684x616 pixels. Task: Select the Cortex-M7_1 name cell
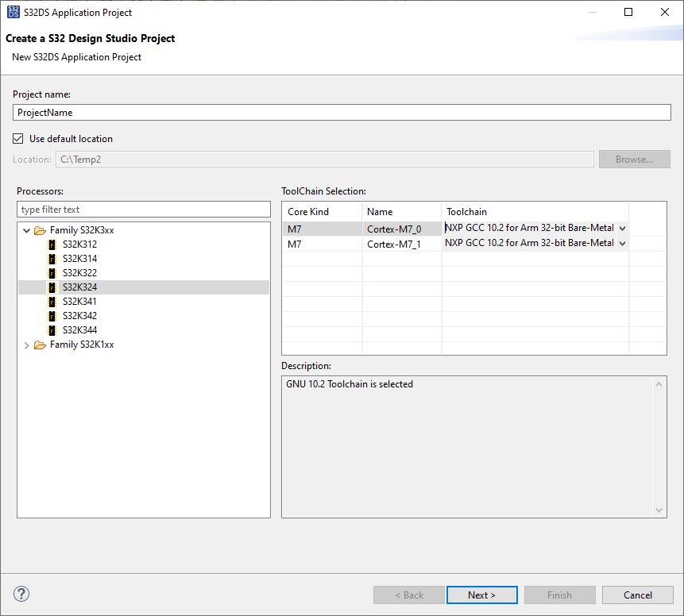402,244
